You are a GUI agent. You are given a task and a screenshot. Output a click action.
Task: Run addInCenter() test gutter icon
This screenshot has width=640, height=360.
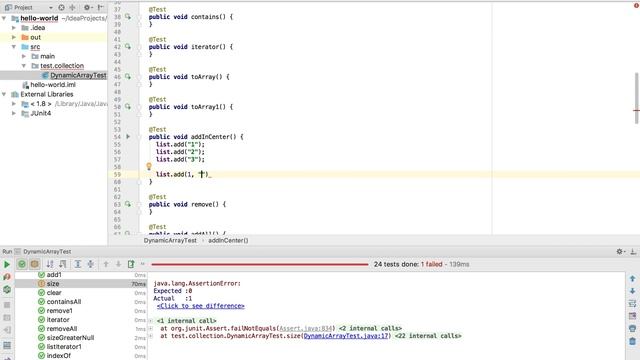coord(128,136)
